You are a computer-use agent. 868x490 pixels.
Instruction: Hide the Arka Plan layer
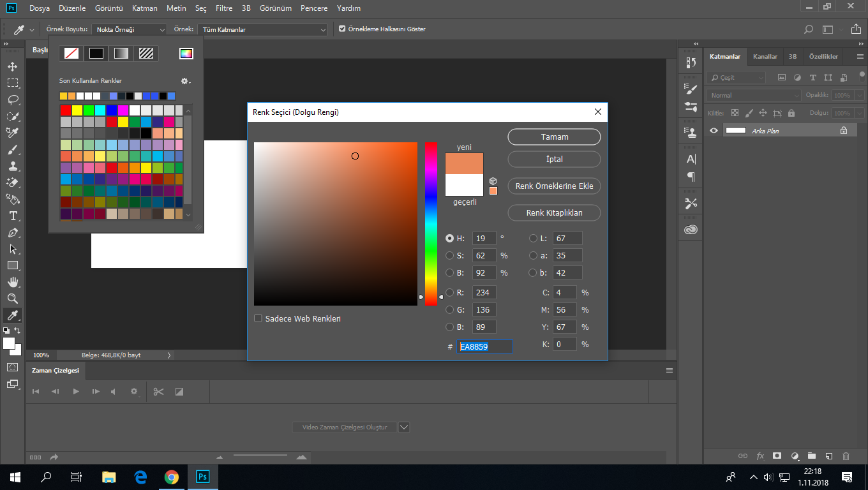pyautogui.click(x=714, y=130)
